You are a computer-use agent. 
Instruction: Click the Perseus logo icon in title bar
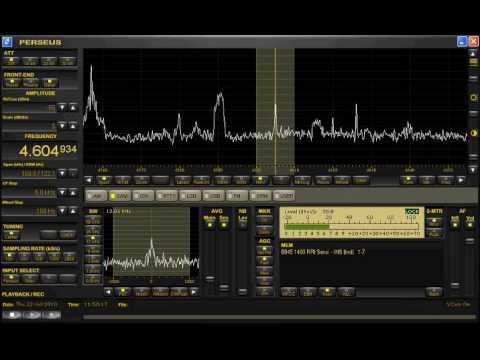tap(7, 42)
